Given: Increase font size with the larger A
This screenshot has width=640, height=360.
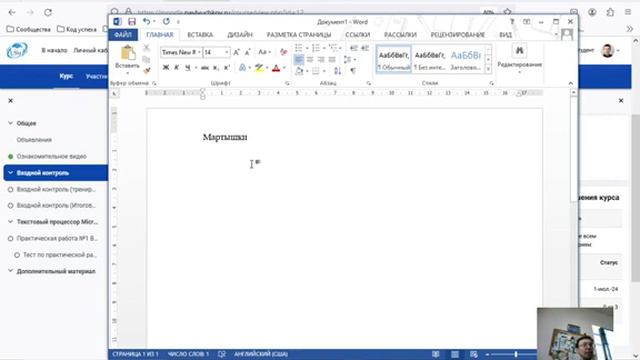Looking at the screenshot, I should pyautogui.click(x=236, y=52).
